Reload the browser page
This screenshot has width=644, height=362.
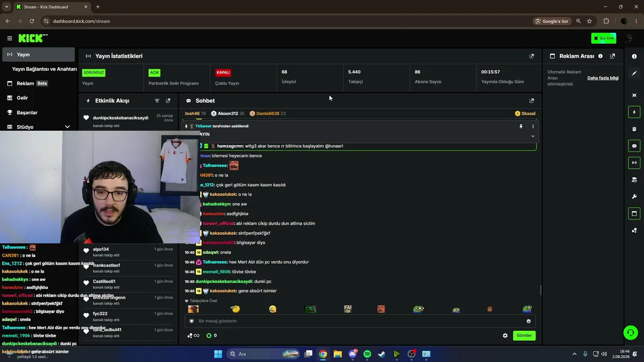pos(32,21)
